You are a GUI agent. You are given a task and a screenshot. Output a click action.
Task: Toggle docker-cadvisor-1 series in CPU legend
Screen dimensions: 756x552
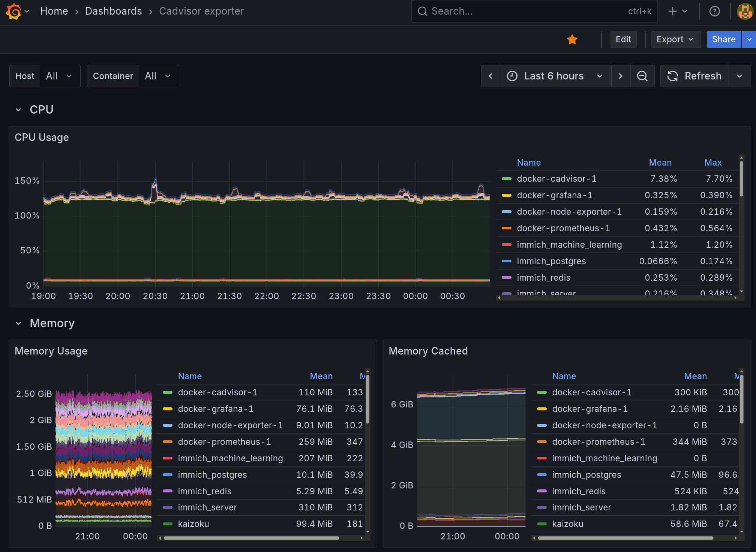[556, 179]
